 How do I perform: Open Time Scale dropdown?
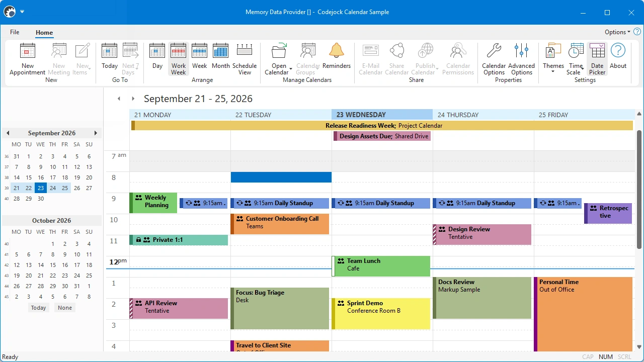coord(576,59)
